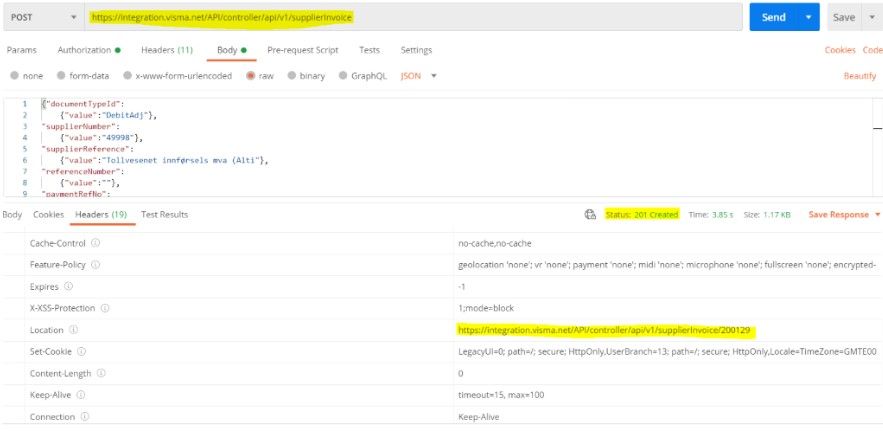
Task: Select the GraphQL body radio option
Action: pyautogui.click(x=343, y=75)
